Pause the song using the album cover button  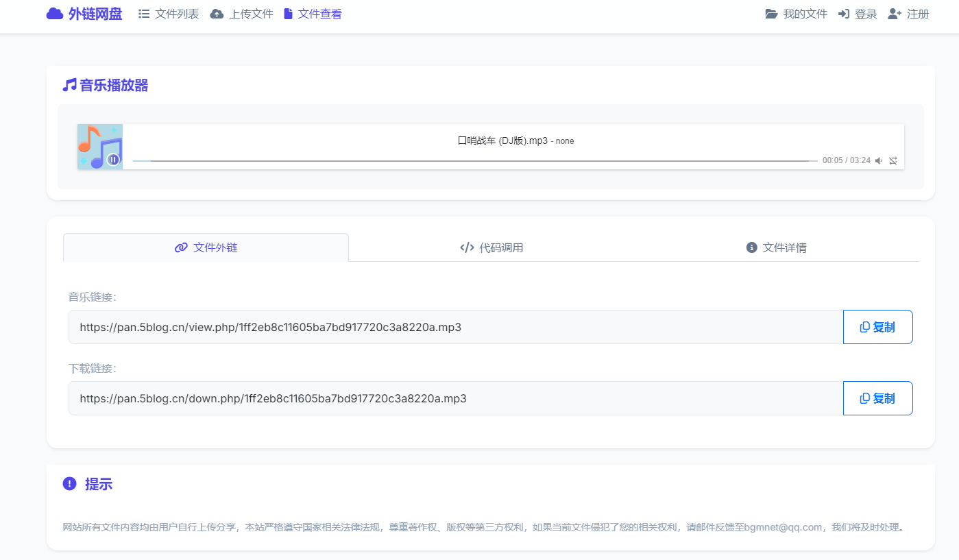point(113,160)
